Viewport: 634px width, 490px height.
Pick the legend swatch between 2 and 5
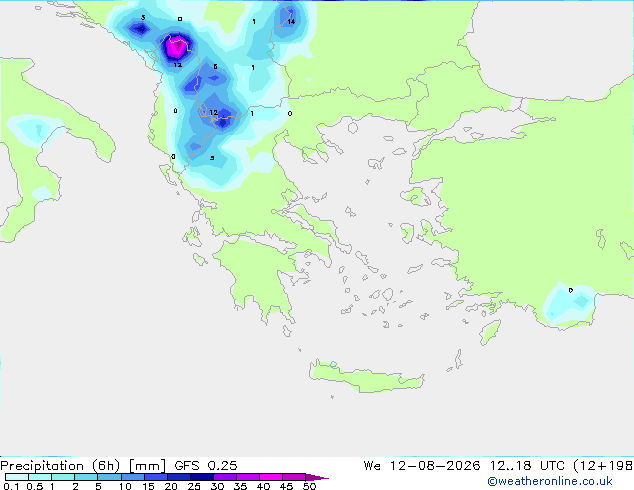point(86,477)
